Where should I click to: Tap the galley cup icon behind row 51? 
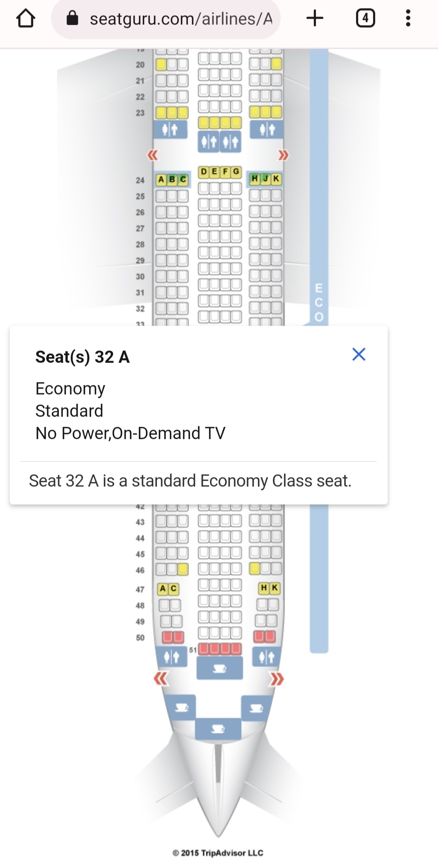tap(219, 668)
